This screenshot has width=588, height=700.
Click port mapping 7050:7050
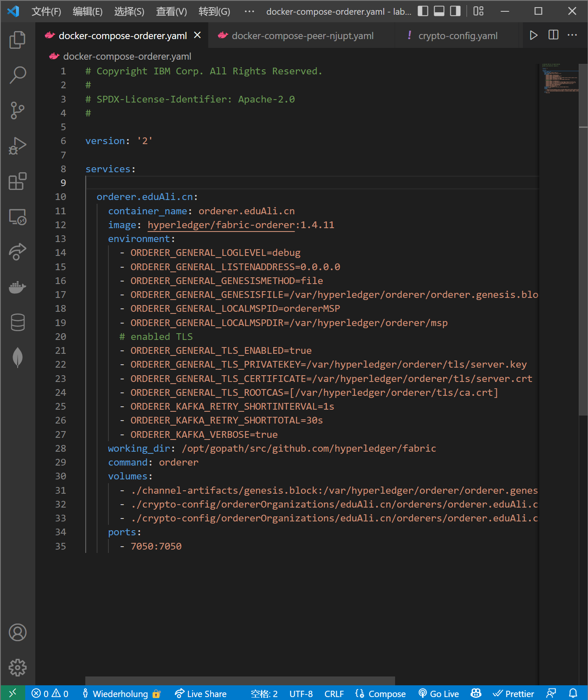[x=156, y=546]
